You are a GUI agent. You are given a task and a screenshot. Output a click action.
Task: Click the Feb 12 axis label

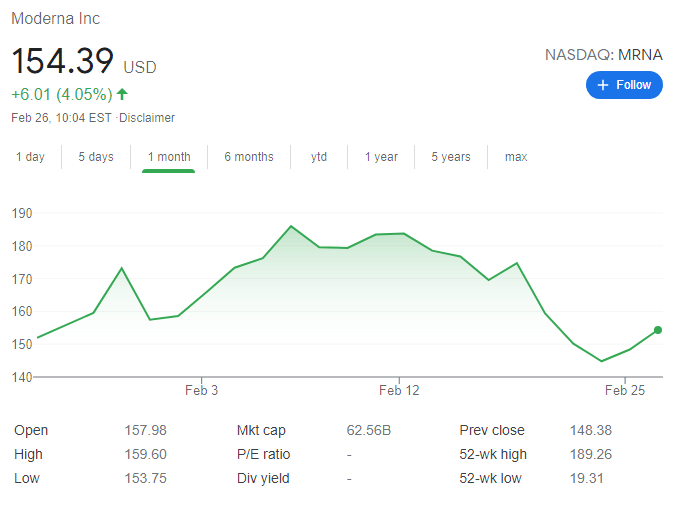399,390
